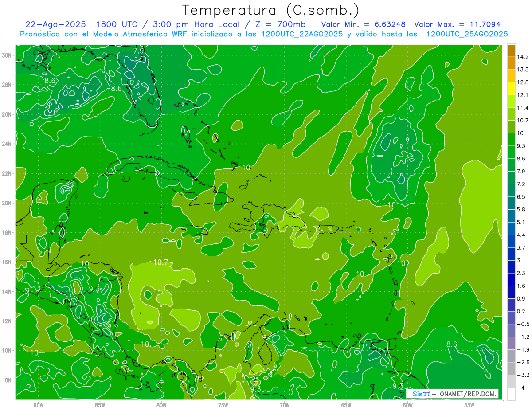This screenshot has width=532, height=411.
Task: Click the '65W' longitude axis label
Action: [346, 405]
